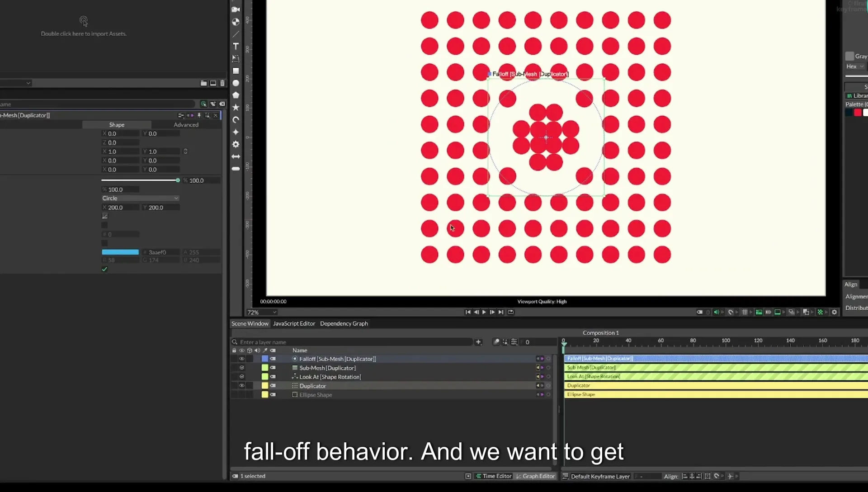Toggle Look At [Shape Rotation] enabled checkmark
The width and height of the screenshot is (868, 492).
pos(242,377)
